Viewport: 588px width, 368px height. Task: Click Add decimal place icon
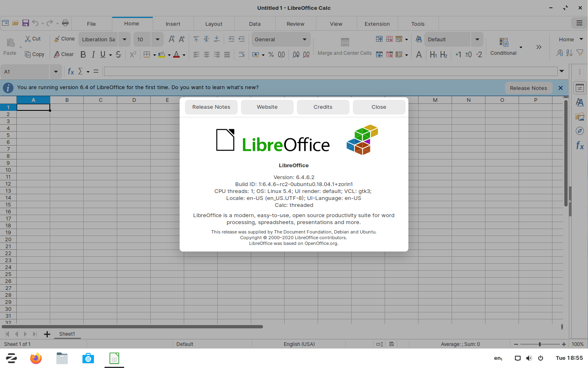tap(296, 54)
